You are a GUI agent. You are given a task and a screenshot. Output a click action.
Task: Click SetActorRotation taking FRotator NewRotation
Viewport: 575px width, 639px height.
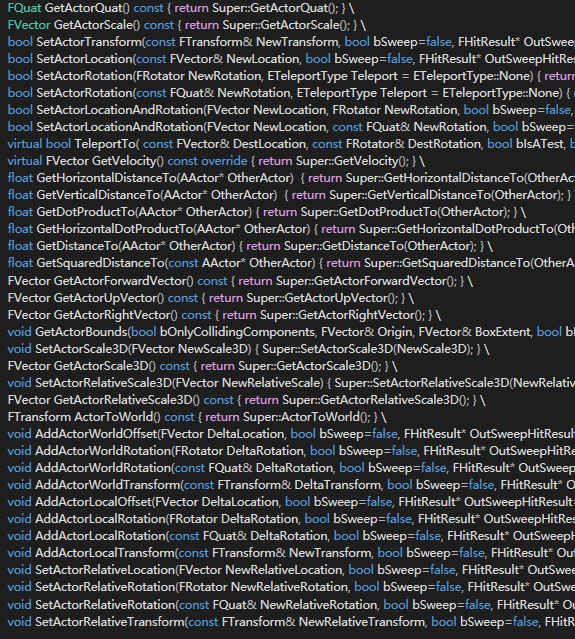coord(84,76)
